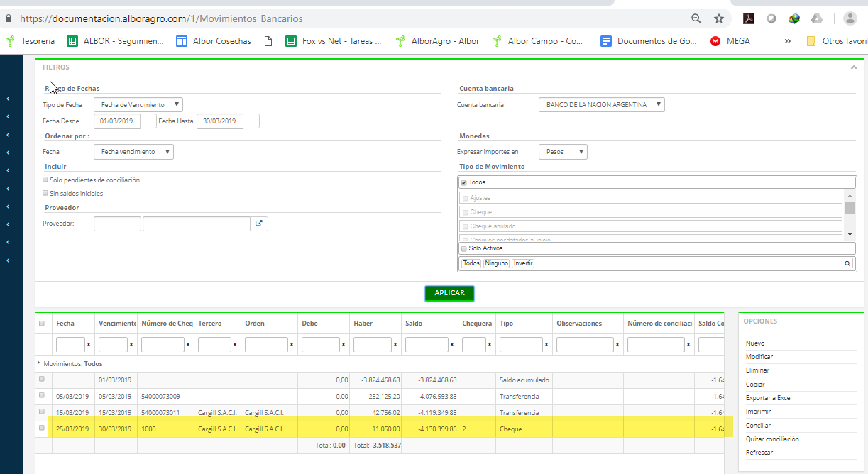Open the MEGA bookmark
Image resolution: width=868 pixels, height=474 pixels.
(x=730, y=41)
